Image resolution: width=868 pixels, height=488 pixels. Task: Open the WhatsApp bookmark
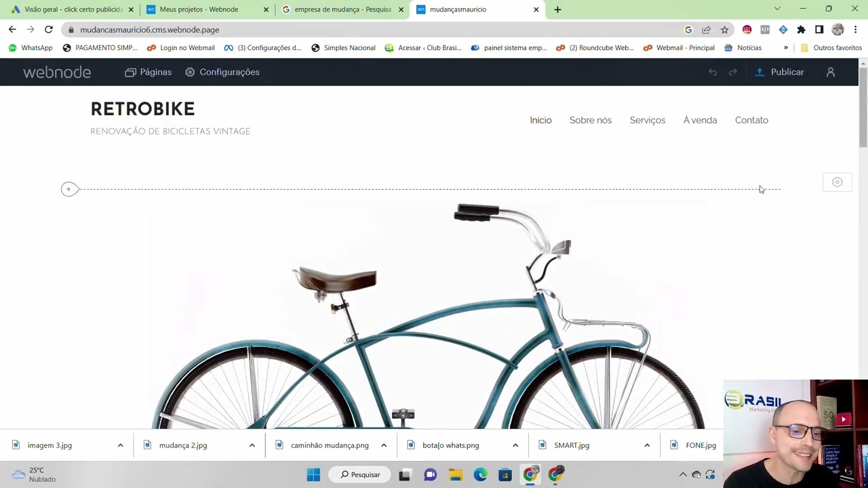30,48
